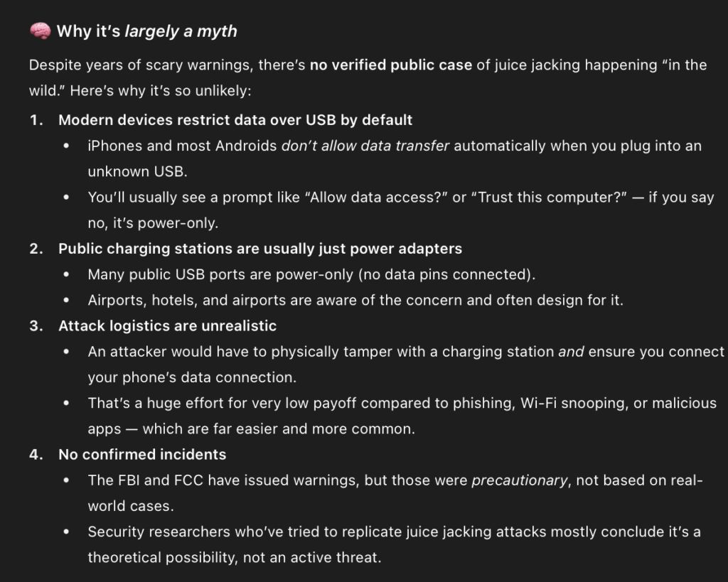Image resolution: width=728 pixels, height=582 pixels.
Task: Click the heading "Public charging stations are usually just power adapters"
Action: (x=260, y=249)
